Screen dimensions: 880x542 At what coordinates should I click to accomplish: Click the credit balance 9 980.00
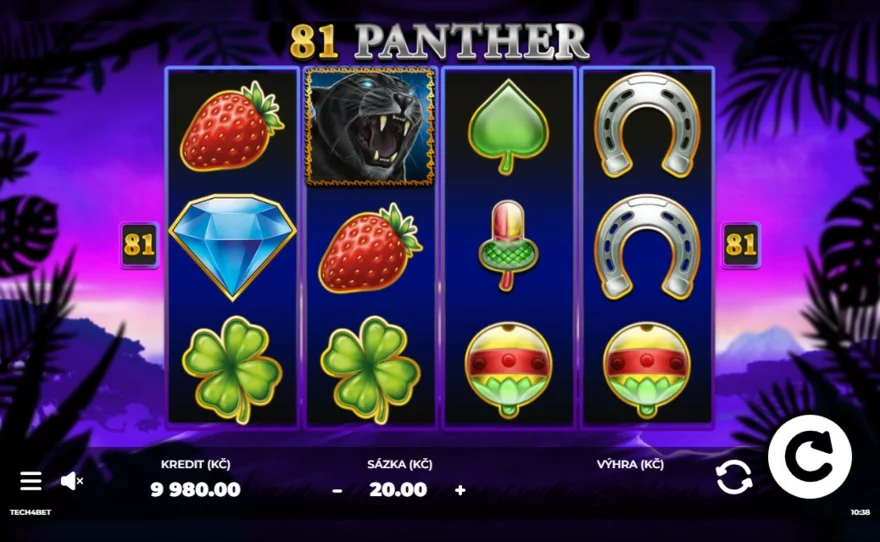[195, 490]
